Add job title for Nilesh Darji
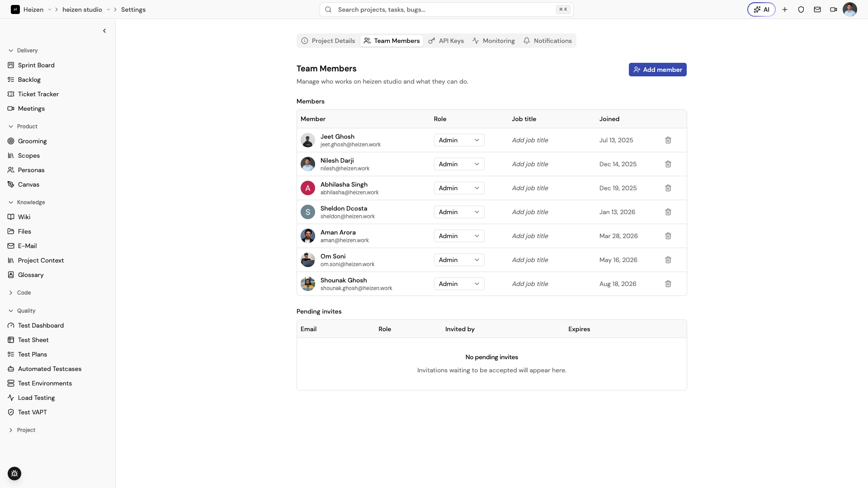Image resolution: width=868 pixels, height=488 pixels. point(530,164)
